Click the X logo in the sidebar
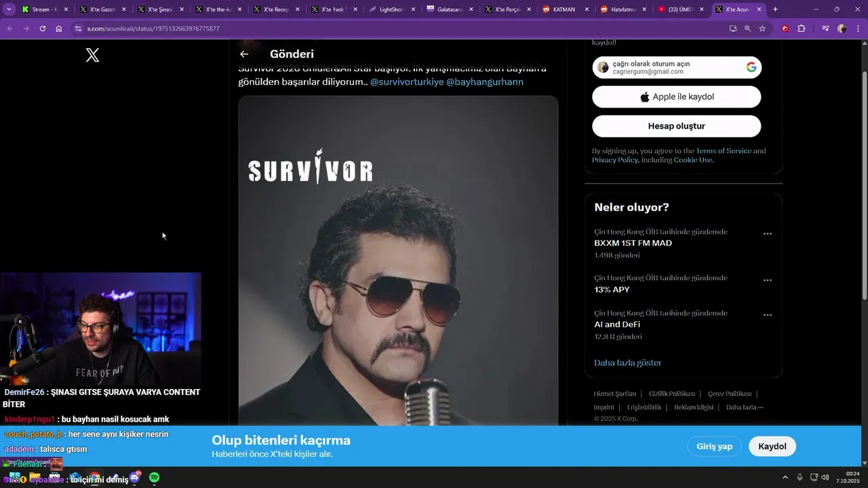868x488 pixels. coord(93,56)
